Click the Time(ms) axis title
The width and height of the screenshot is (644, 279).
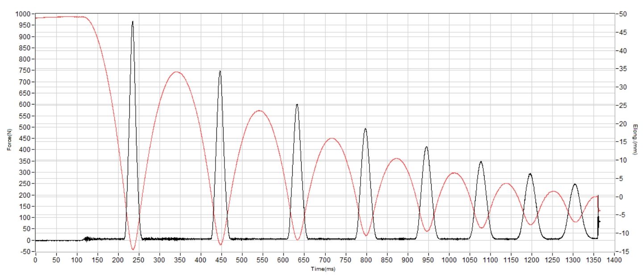[x=324, y=269]
